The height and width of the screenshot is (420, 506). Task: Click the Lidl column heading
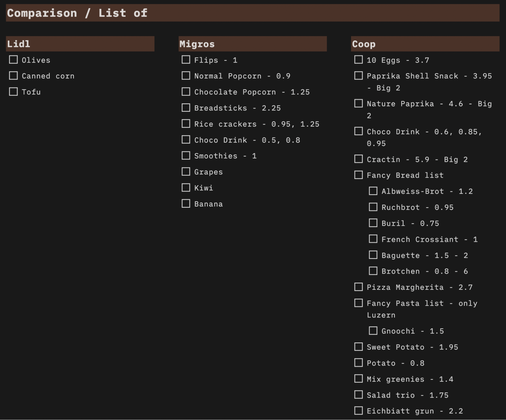coord(19,44)
